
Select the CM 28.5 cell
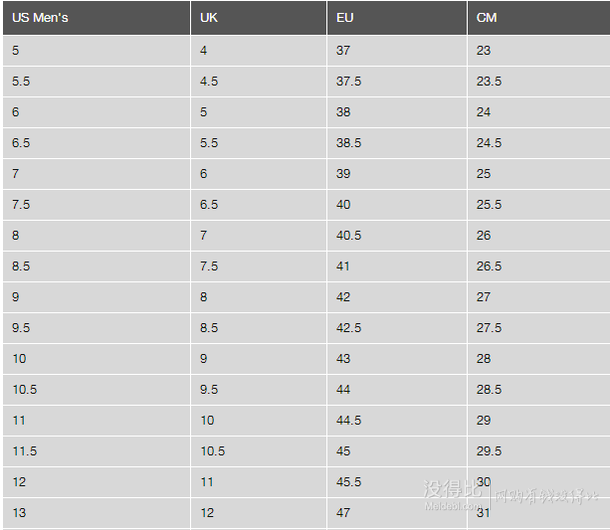[539, 390]
